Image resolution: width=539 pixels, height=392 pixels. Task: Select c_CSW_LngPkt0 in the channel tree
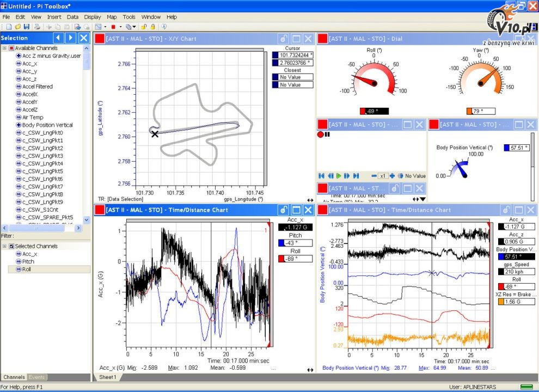point(42,133)
